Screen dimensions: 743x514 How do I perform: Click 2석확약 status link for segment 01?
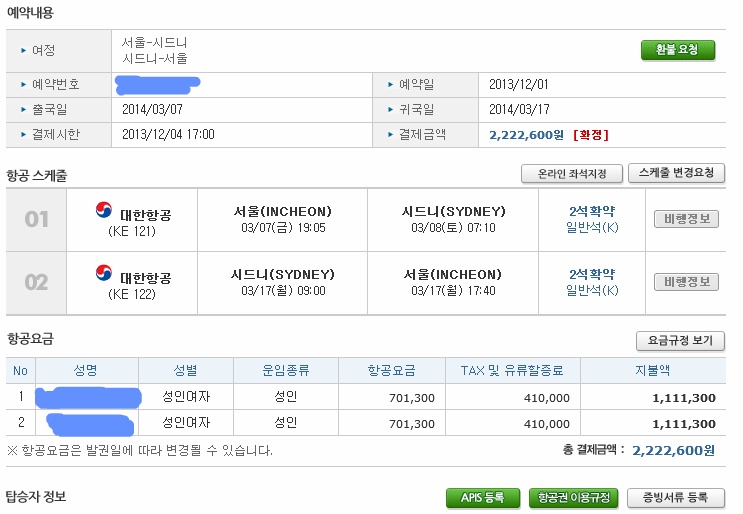(x=592, y=211)
